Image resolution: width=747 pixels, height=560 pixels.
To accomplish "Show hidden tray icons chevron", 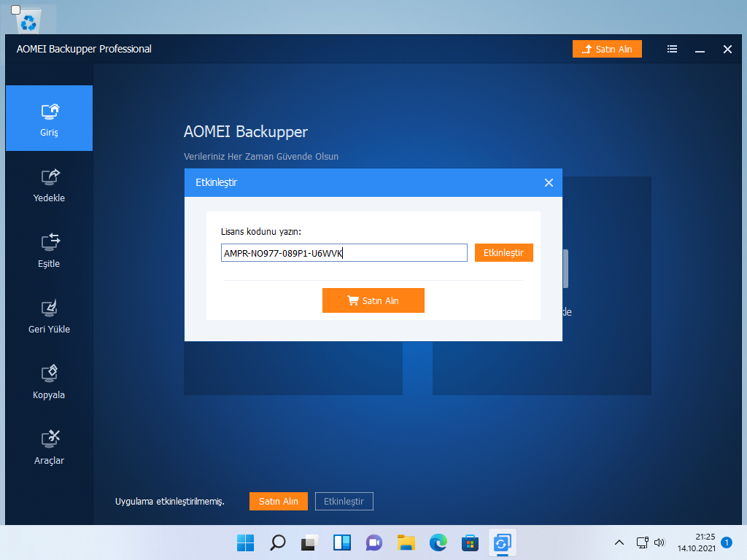I will 619,542.
